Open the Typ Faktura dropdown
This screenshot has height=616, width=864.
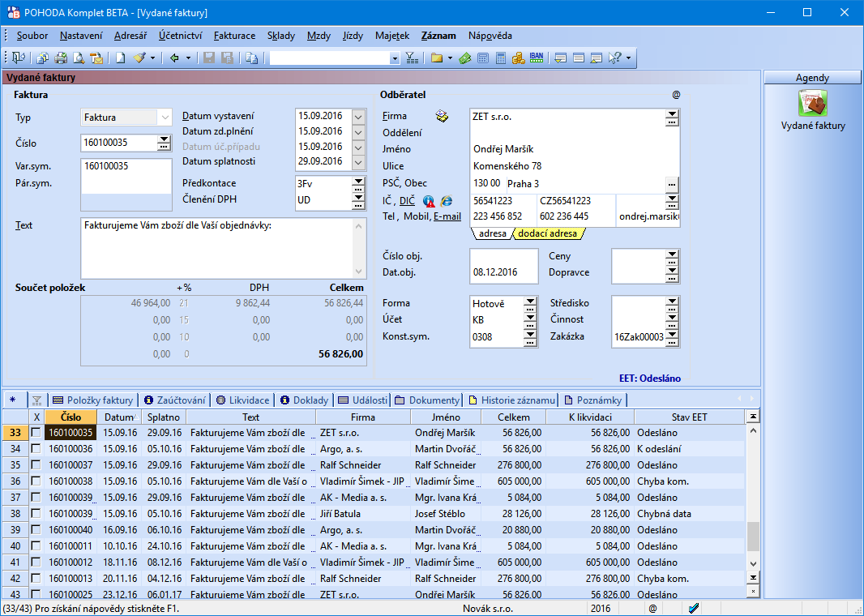(165, 118)
